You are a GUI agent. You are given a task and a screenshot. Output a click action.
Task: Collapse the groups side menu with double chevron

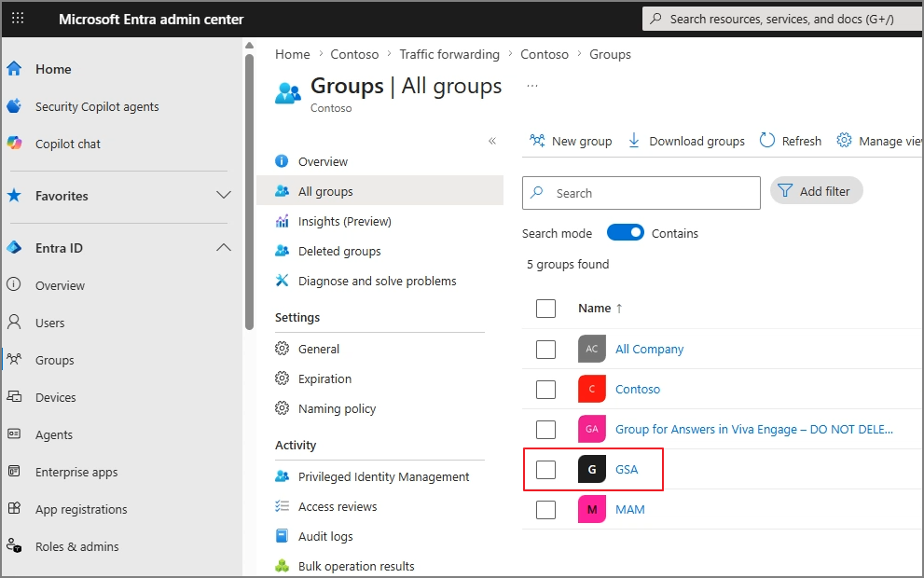(x=492, y=140)
